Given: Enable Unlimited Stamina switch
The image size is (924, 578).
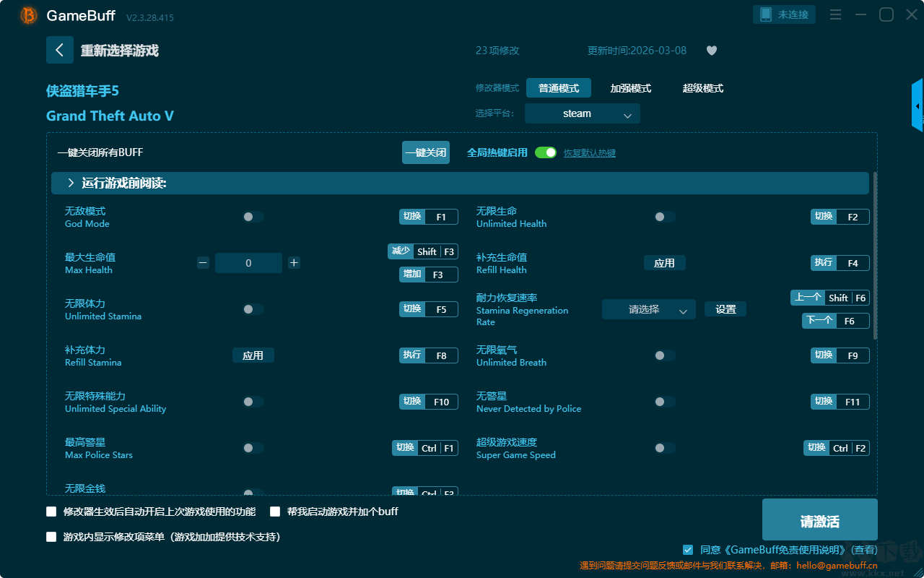Looking at the screenshot, I should tap(253, 309).
